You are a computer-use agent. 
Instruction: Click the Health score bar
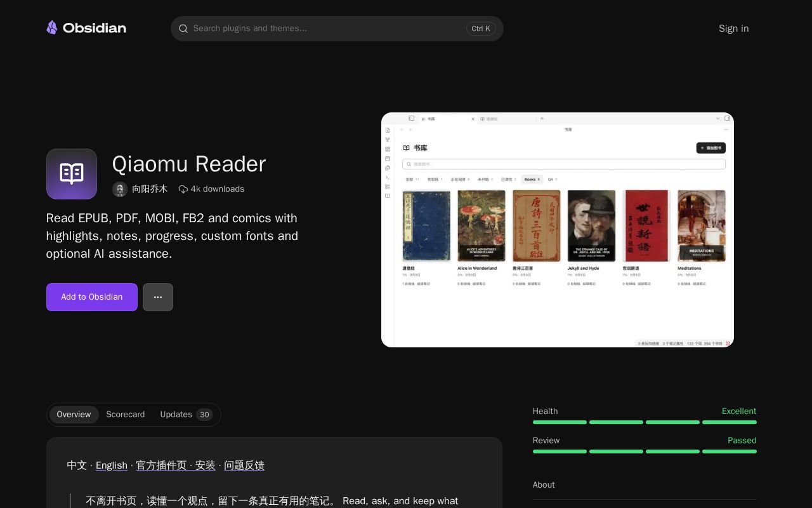click(645, 422)
